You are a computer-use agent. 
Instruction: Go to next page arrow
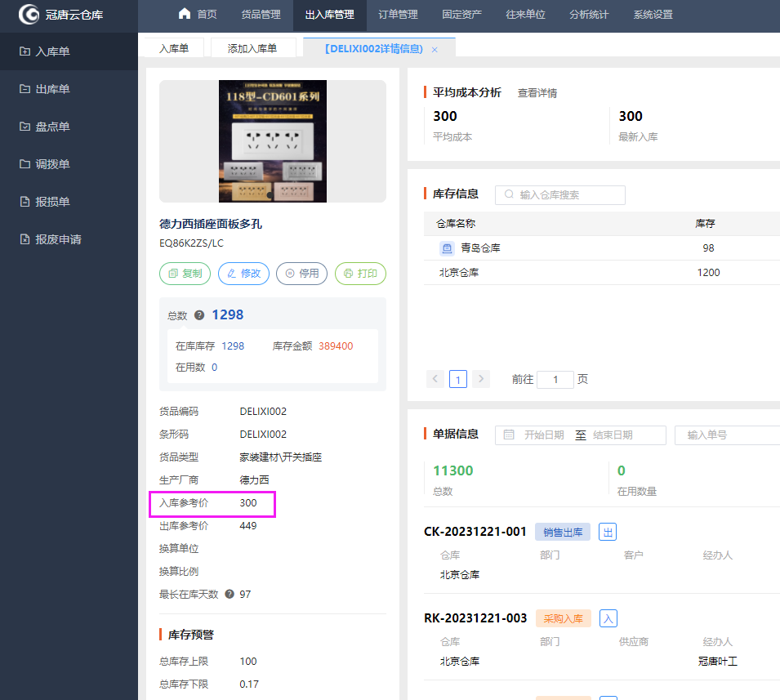481,379
